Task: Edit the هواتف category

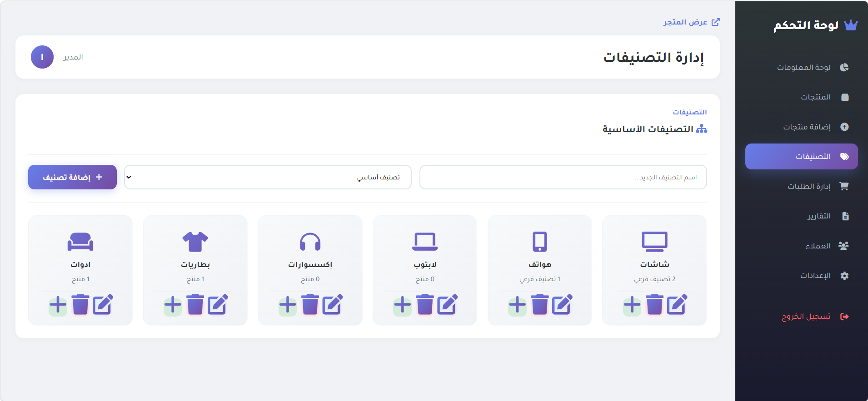Action: 562,305
